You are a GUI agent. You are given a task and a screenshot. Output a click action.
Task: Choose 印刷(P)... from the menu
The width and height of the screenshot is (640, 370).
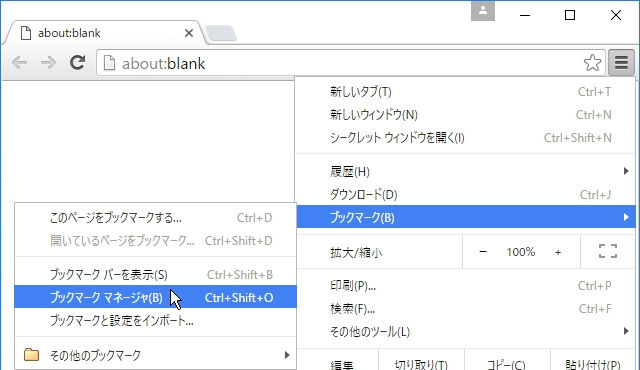[x=466, y=286]
